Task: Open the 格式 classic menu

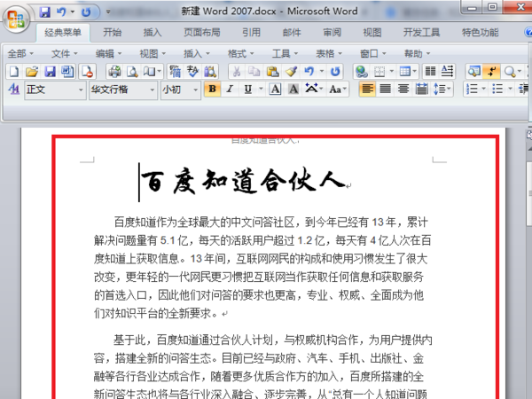Action: point(241,53)
